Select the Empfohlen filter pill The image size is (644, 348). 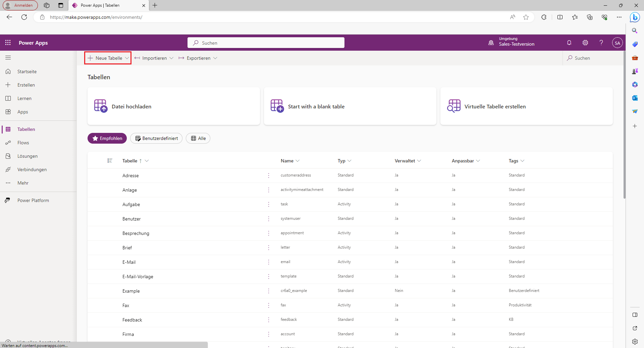click(x=107, y=138)
